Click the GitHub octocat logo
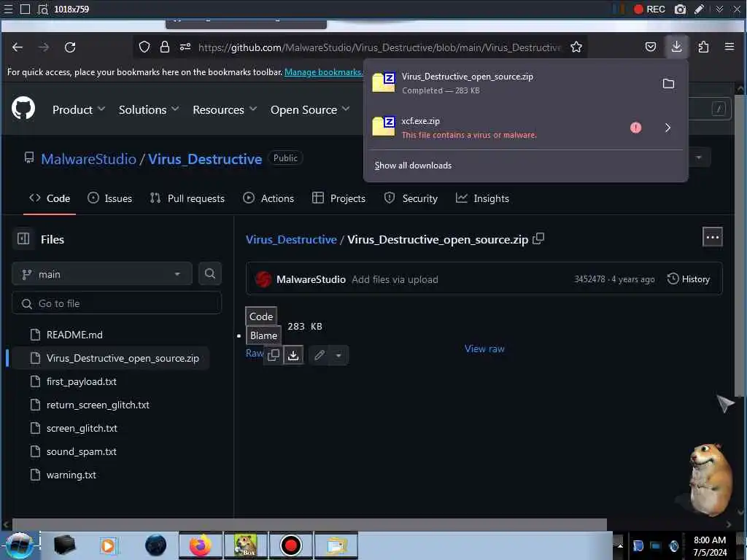This screenshot has width=747, height=560. pyautogui.click(x=23, y=108)
